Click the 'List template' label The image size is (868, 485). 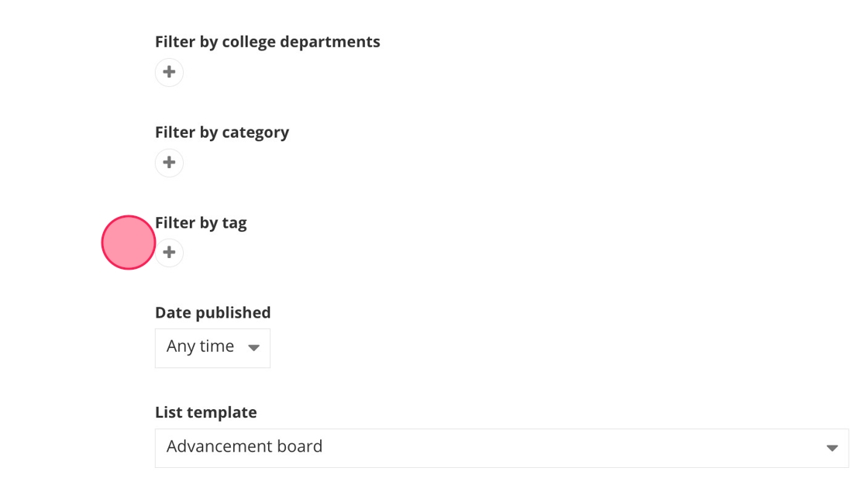coord(205,413)
